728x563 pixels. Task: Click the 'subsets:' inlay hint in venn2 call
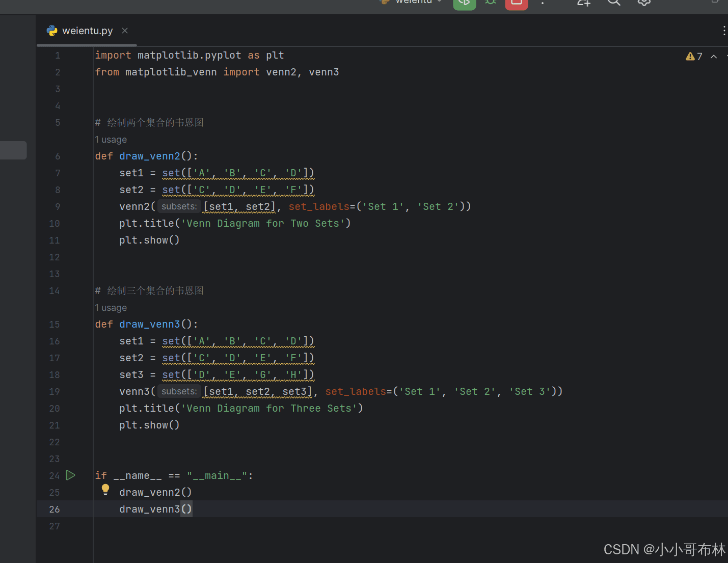click(x=179, y=206)
